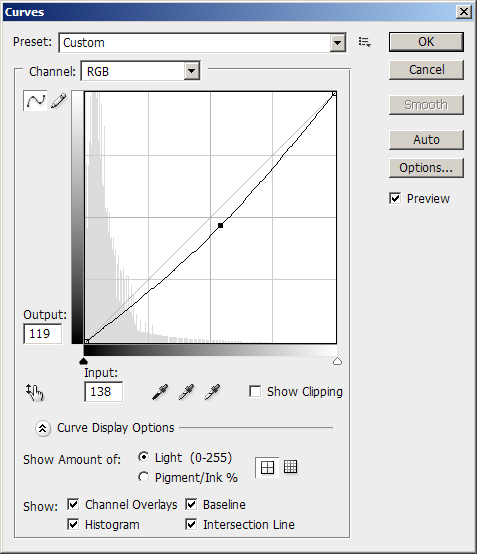This screenshot has width=477, height=554.
Task: Collapse the Curve Display Options section
Action: pyautogui.click(x=43, y=428)
